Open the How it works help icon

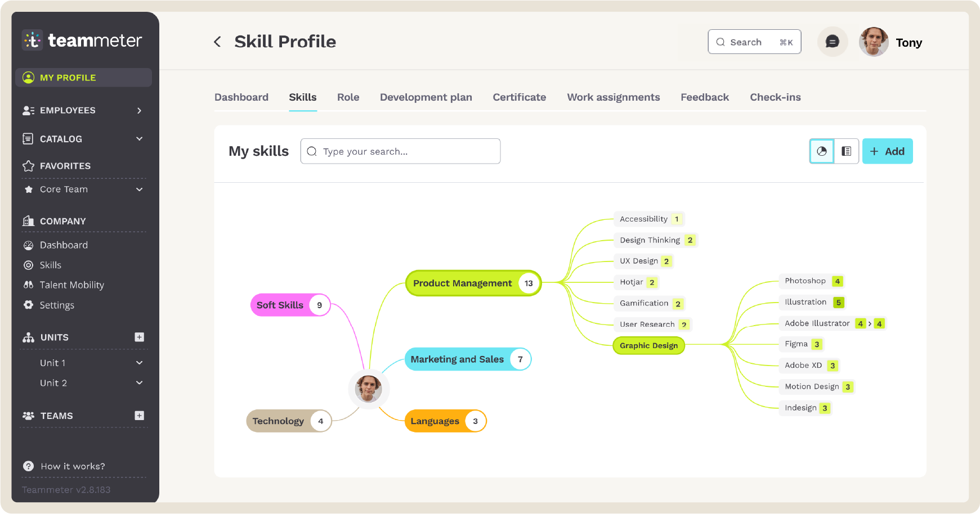click(x=28, y=466)
